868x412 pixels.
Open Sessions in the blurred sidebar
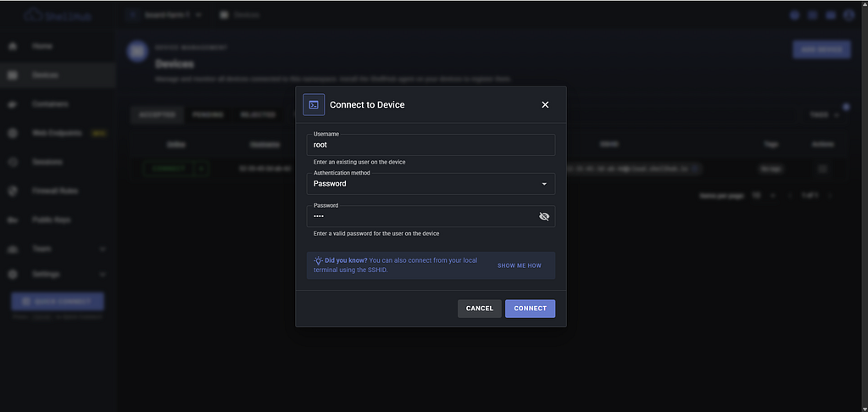58,162
